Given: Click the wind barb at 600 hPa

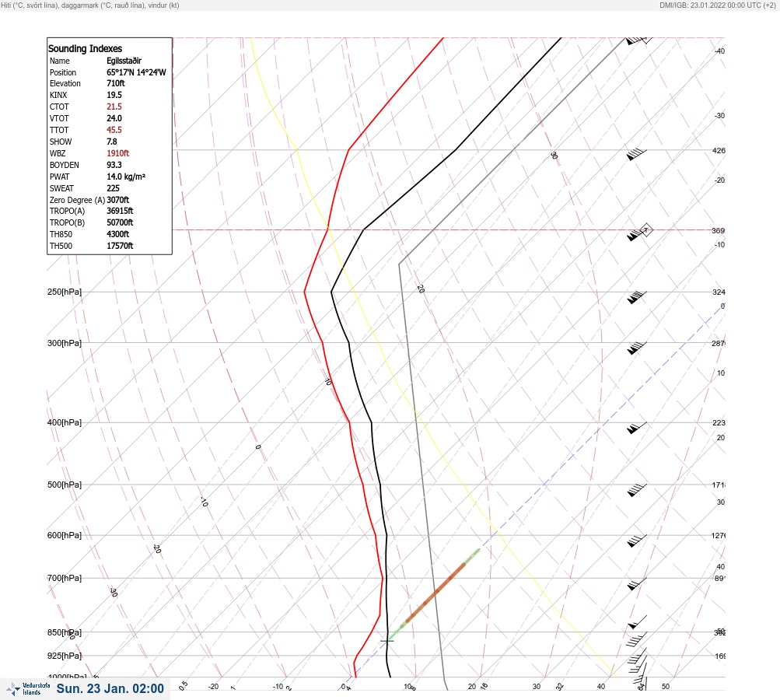Looking at the screenshot, I should click(637, 541).
